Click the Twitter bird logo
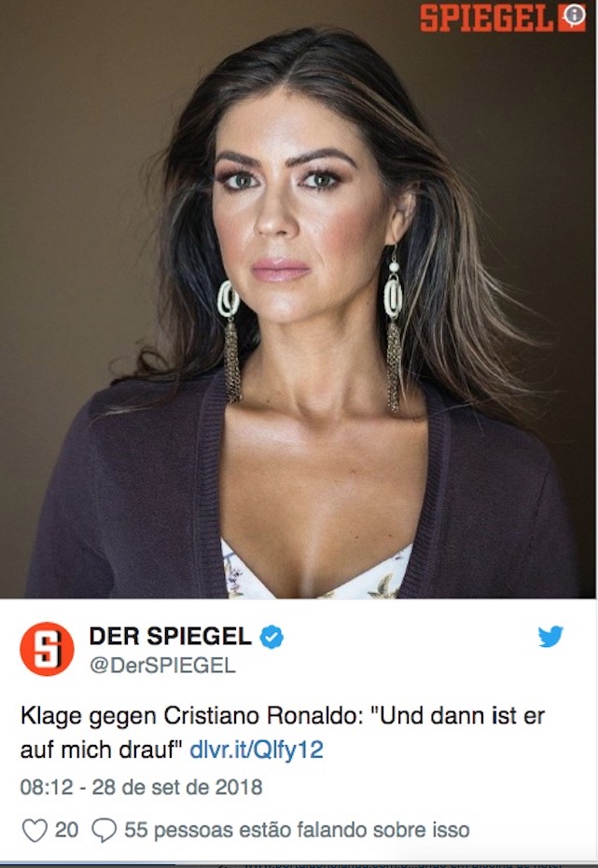The width and height of the screenshot is (598, 868). pos(550,636)
